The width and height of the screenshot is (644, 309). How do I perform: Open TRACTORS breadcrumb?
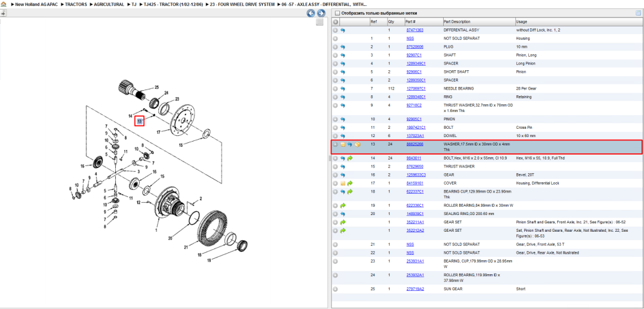[x=76, y=4]
